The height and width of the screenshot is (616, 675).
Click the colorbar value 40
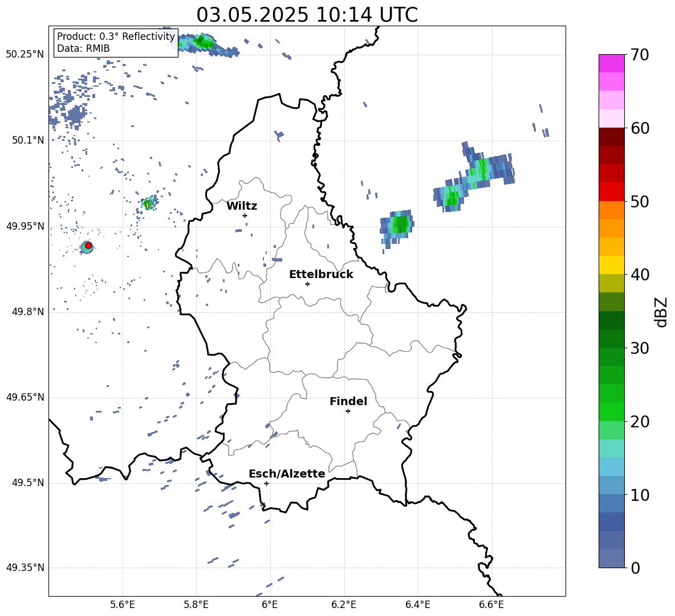(x=640, y=275)
